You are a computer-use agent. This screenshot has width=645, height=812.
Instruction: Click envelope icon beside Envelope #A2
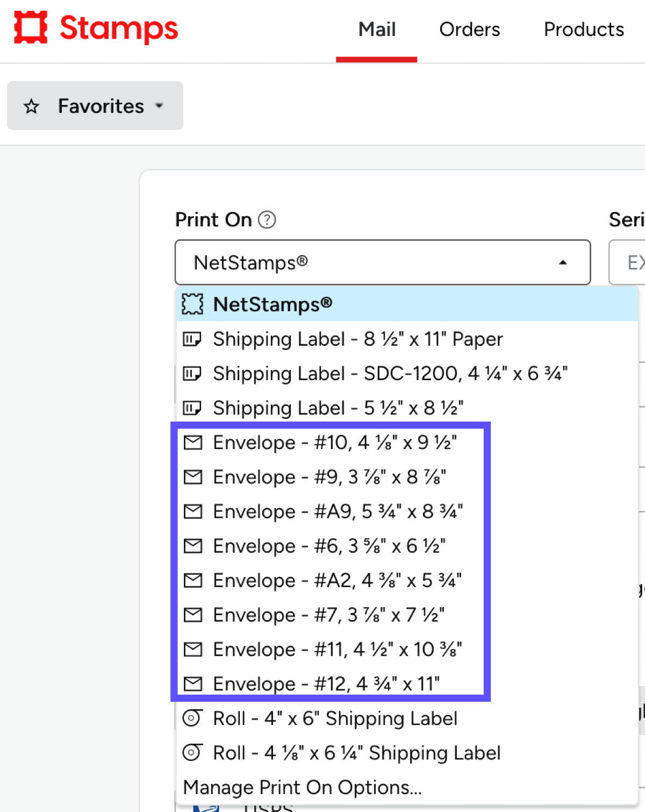tap(192, 580)
